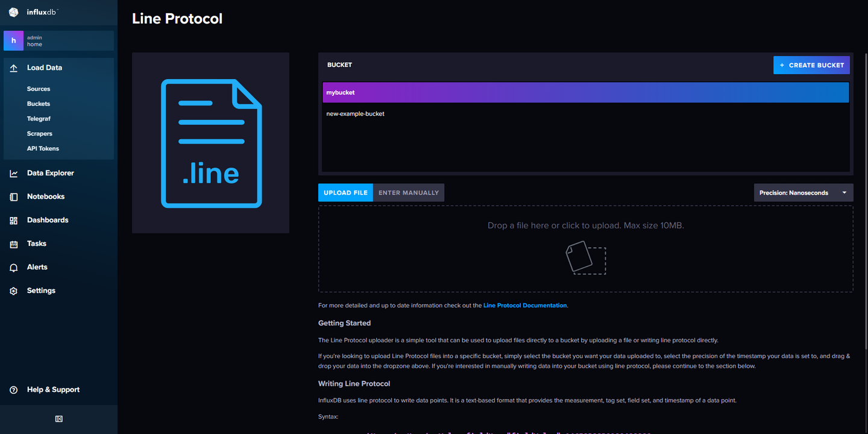Screen dimensions: 868x434
Task: Switch to the Upload File tab
Action: 345,193
